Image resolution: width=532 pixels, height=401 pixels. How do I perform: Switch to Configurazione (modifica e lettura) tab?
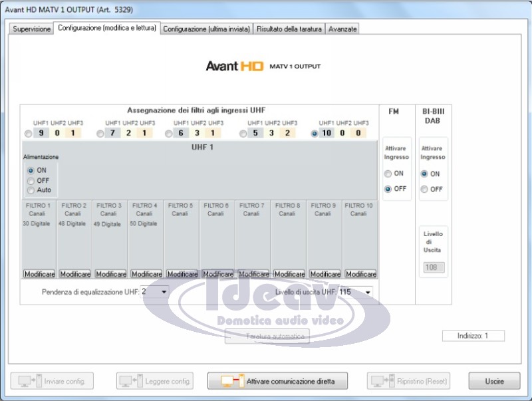107,28
